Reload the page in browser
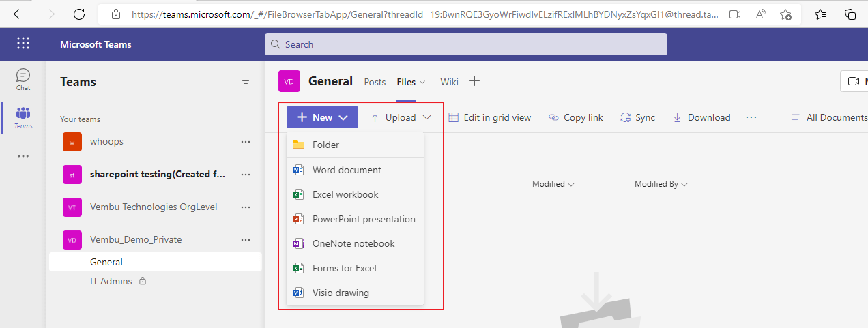Image resolution: width=868 pixels, height=328 pixels. tap(79, 14)
